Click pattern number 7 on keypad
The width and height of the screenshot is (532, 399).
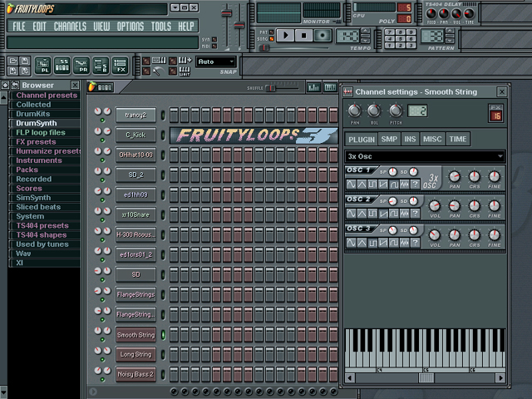click(390, 32)
